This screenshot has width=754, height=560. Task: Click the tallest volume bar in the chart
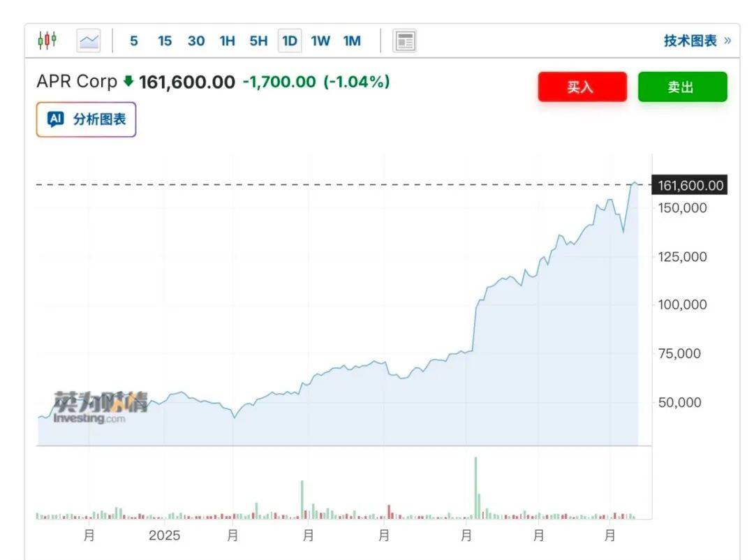tap(476, 487)
